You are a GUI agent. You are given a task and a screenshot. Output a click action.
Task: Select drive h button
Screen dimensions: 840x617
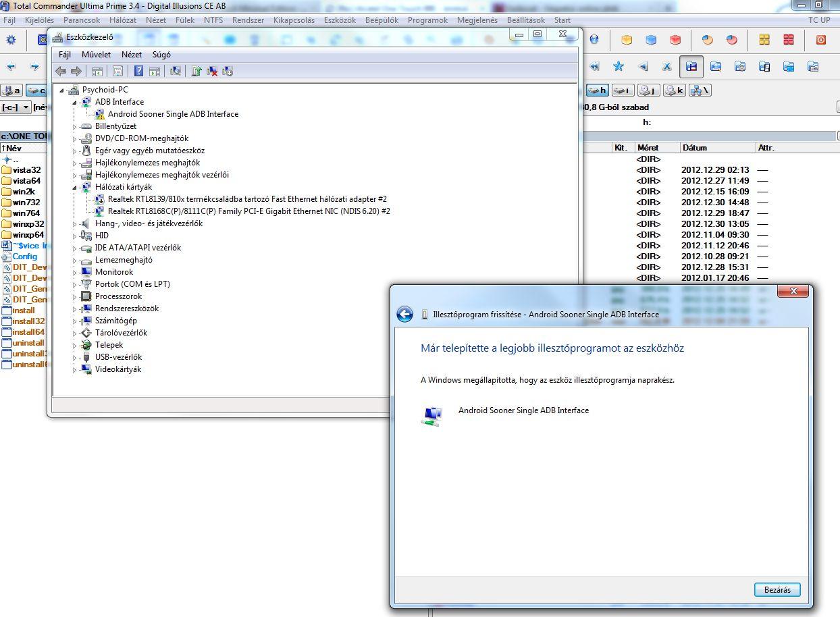598,90
